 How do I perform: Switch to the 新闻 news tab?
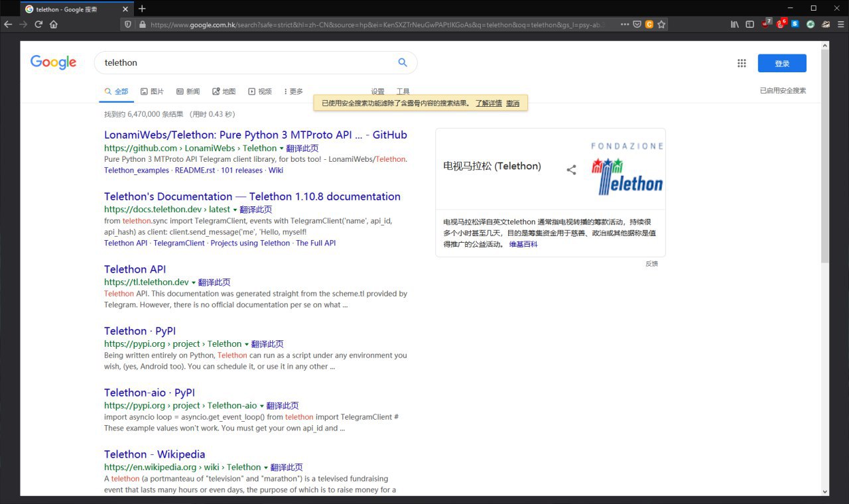pos(188,92)
